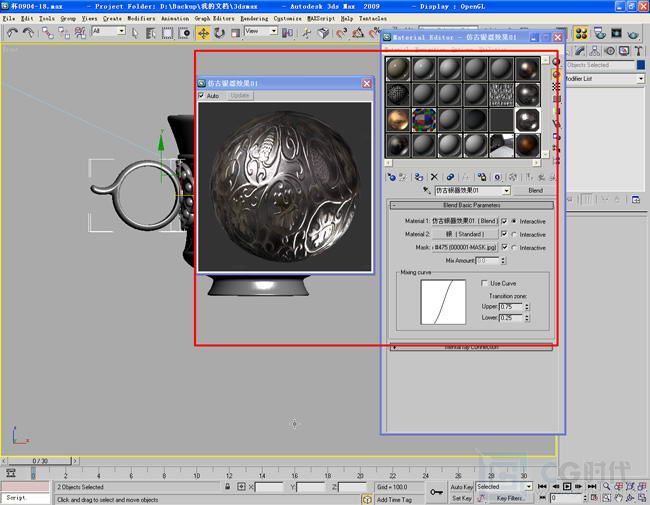The image size is (650, 505).
Task: Open the Rendering menu
Action: 254,19
